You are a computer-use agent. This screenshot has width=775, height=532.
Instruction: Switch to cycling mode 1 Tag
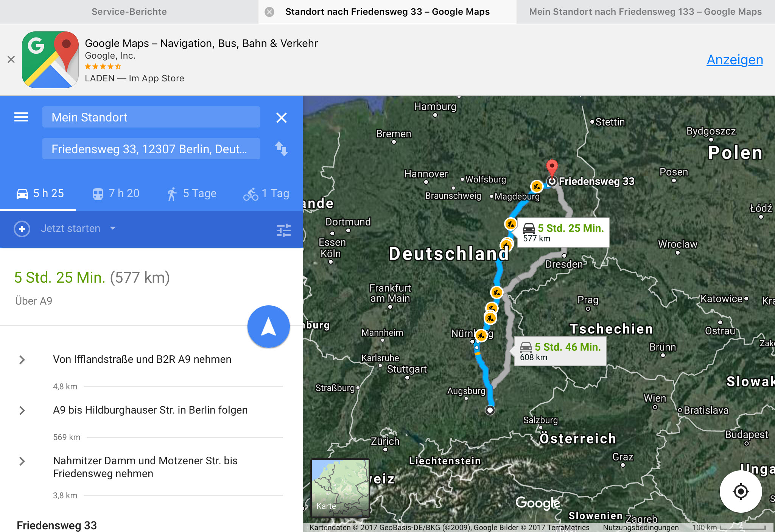coord(266,193)
